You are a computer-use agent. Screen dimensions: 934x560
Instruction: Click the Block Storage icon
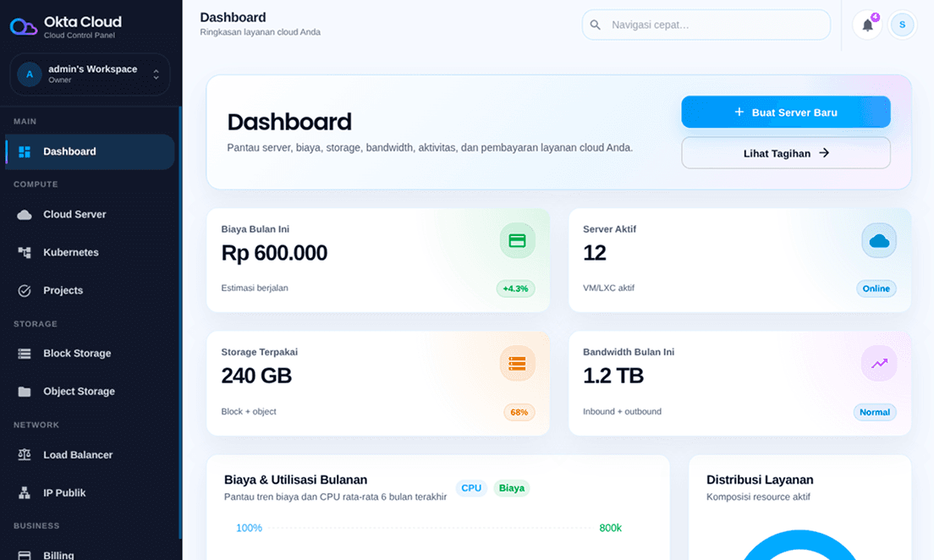[25, 354]
